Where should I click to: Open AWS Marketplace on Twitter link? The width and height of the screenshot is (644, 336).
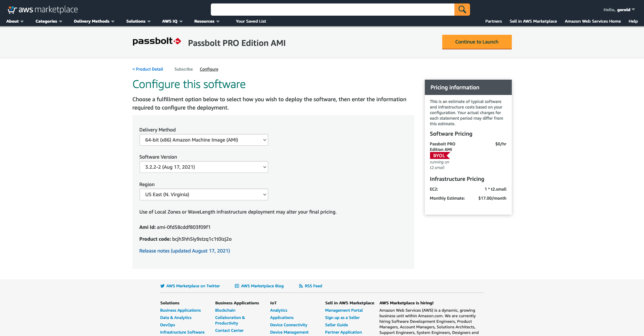point(190,286)
